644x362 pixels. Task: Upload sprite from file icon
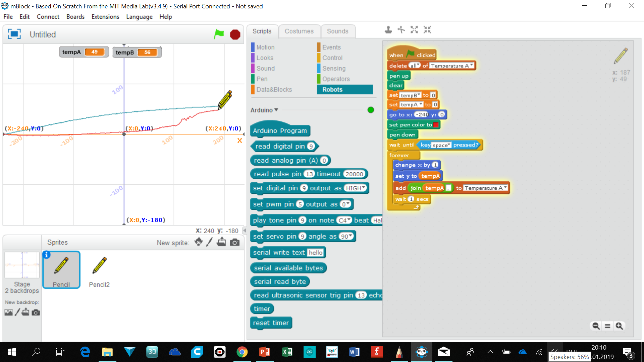221,242
